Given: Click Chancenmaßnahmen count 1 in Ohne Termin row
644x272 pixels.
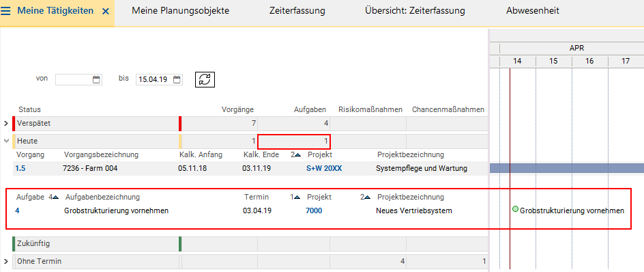Looking at the screenshot, I should (484, 261).
